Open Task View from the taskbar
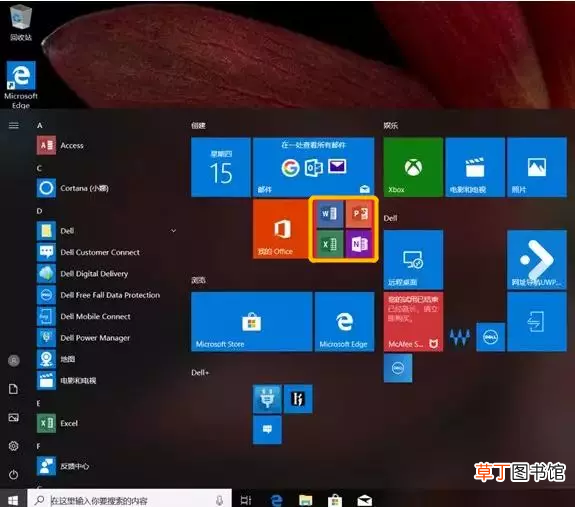 pyautogui.click(x=246, y=500)
